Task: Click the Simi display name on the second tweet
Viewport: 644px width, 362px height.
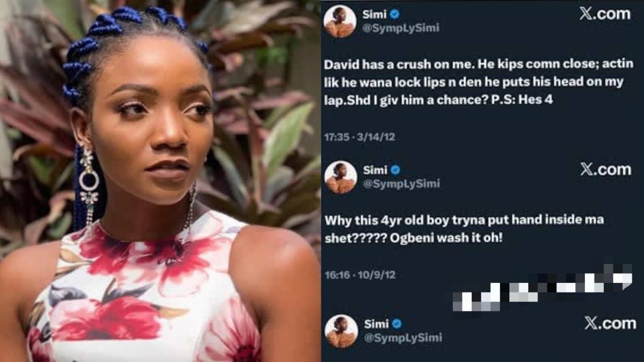Action: 375,170
